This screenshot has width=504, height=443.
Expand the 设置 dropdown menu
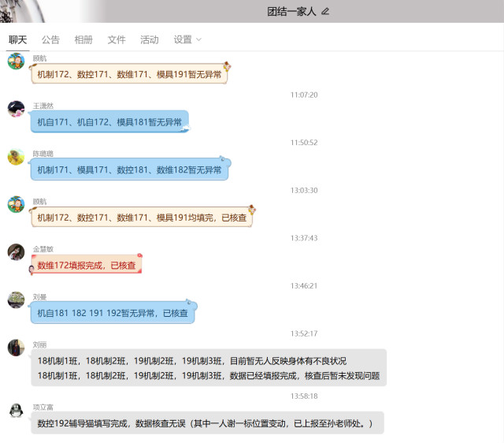(x=187, y=39)
